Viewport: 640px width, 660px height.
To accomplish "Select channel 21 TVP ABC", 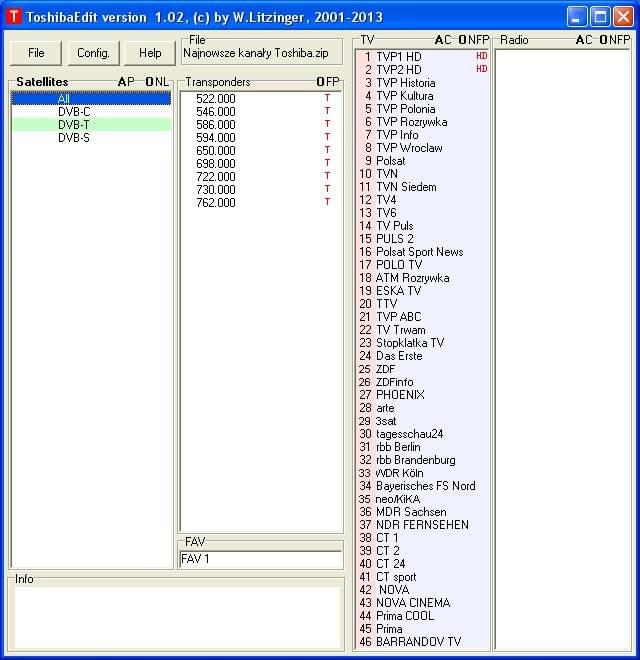I will click(x=422, y=317).
